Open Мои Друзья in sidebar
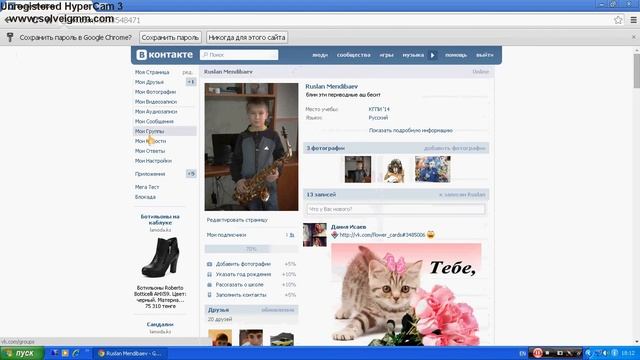 tap(149, 82)
